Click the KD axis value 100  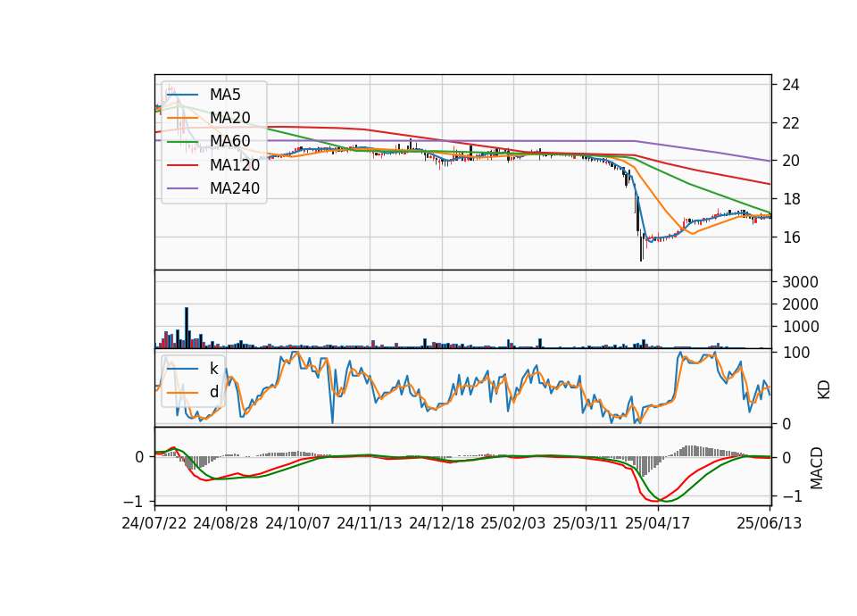[x=795, y=353]
